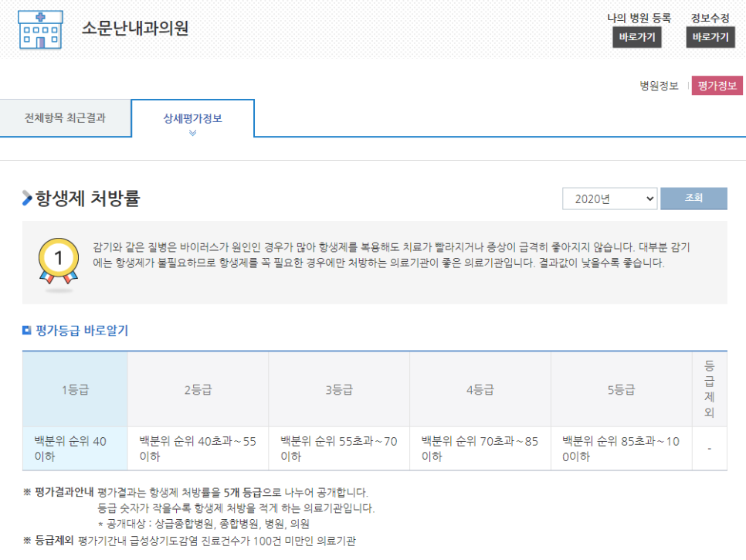Open the 병원정보 menu
Viewport: 746px width, 560px height.
pyautogui.click(x=659, y=86)
